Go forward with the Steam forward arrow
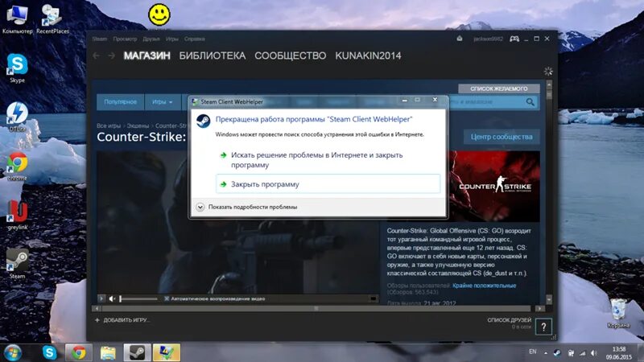 coord(111,56)
